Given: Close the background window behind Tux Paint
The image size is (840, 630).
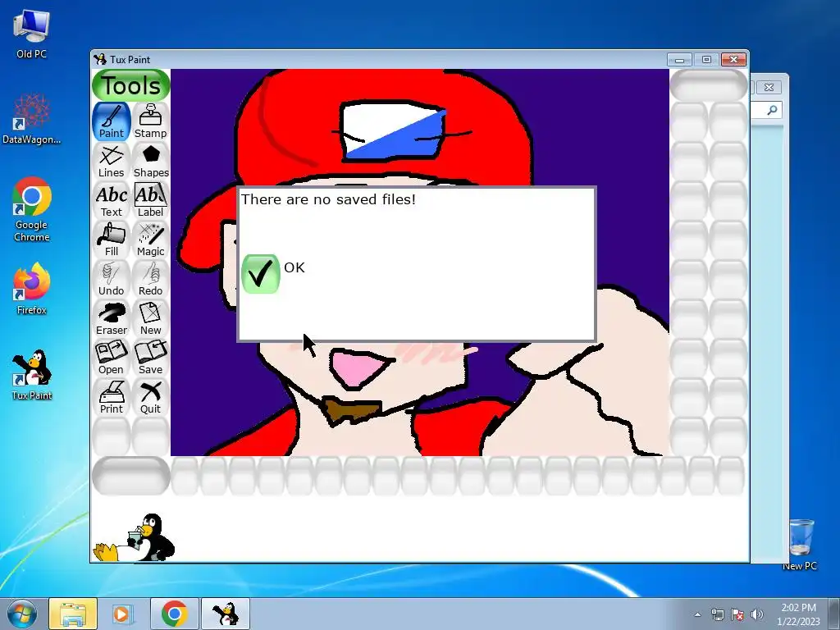Looking at the screenshot, I should click(x=769, y=87).
